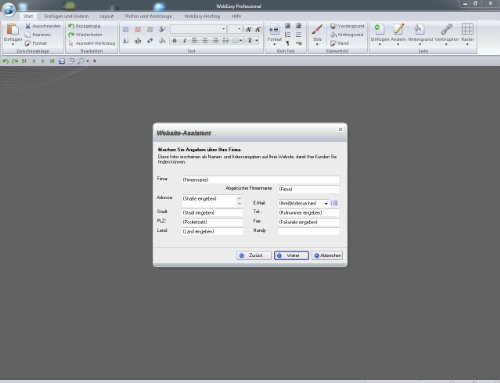Close the Website-Assistent dialog

point(340,129)
